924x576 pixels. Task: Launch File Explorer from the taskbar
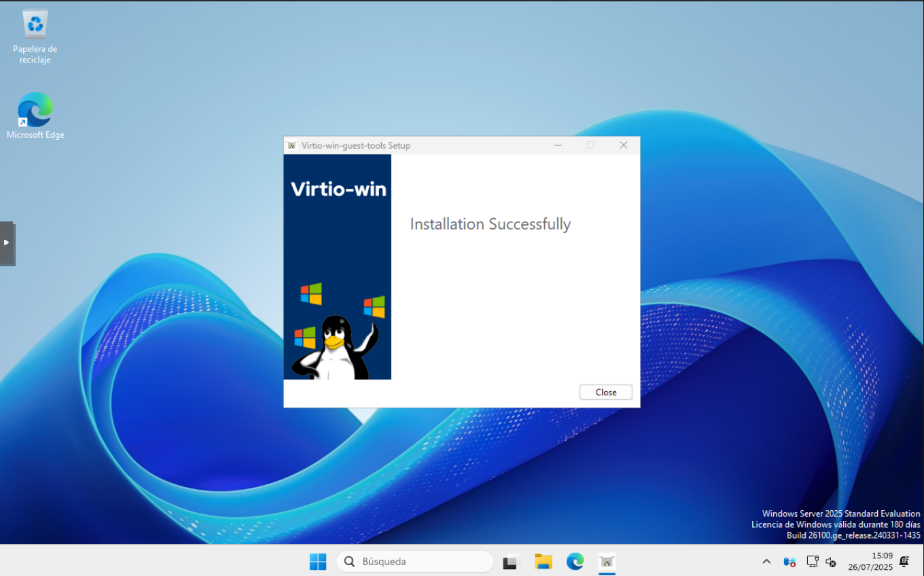[x=543, y=562]
